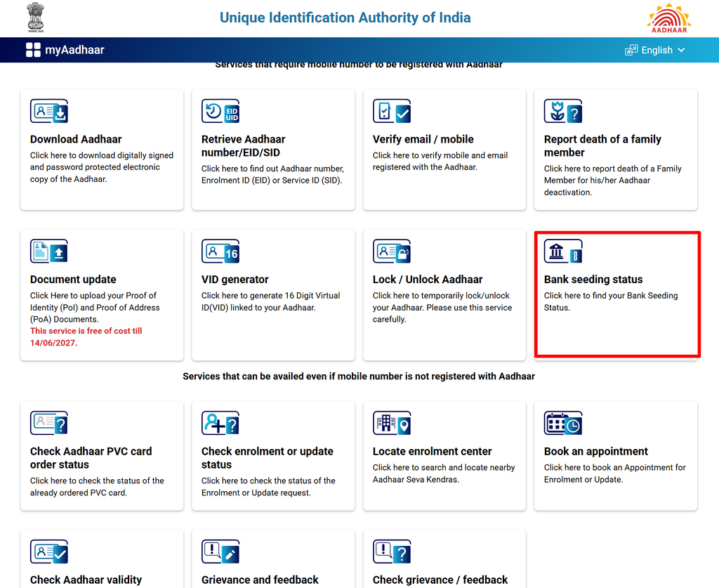Open Check Aadhaar PVC card order status heading
The height and width of the screenshot is (588, 719).
pyautogui.click(x=91, y=458)
